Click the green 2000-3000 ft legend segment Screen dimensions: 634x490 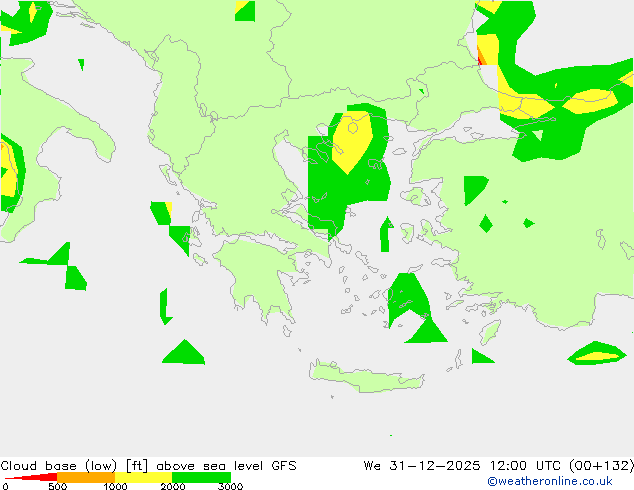point(201,477)
